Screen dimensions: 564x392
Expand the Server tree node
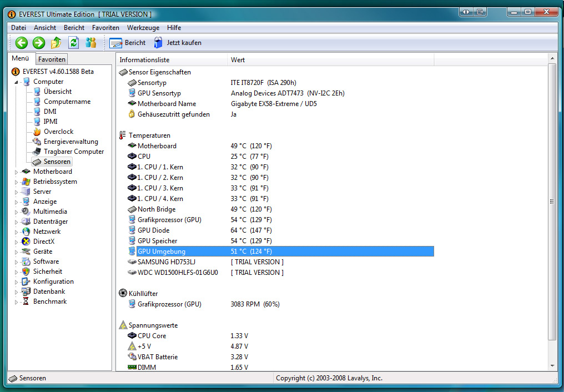[16, 192]
